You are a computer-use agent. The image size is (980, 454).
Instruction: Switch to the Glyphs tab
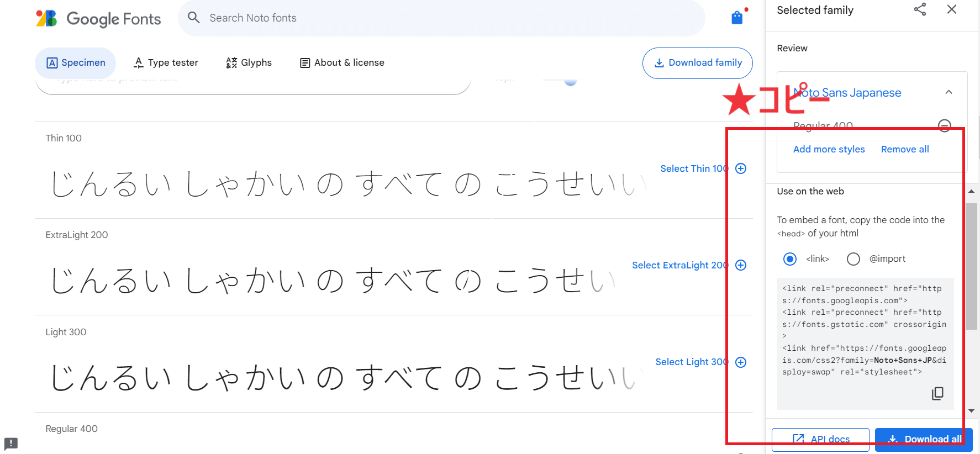click(x=249, y=63)
